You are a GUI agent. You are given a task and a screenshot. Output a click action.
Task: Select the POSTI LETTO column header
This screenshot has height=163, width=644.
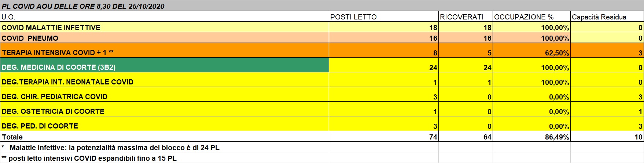[x=353, y=17]
